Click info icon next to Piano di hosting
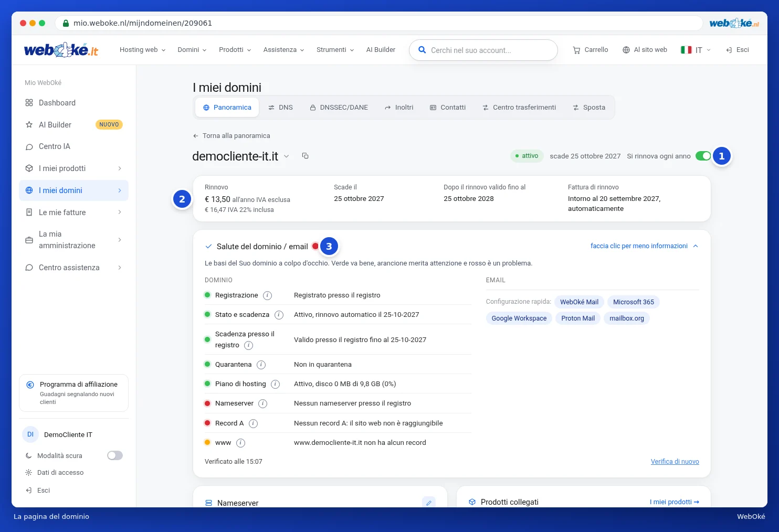Screen dimensions: 779x532 click(x=275, y=384)
